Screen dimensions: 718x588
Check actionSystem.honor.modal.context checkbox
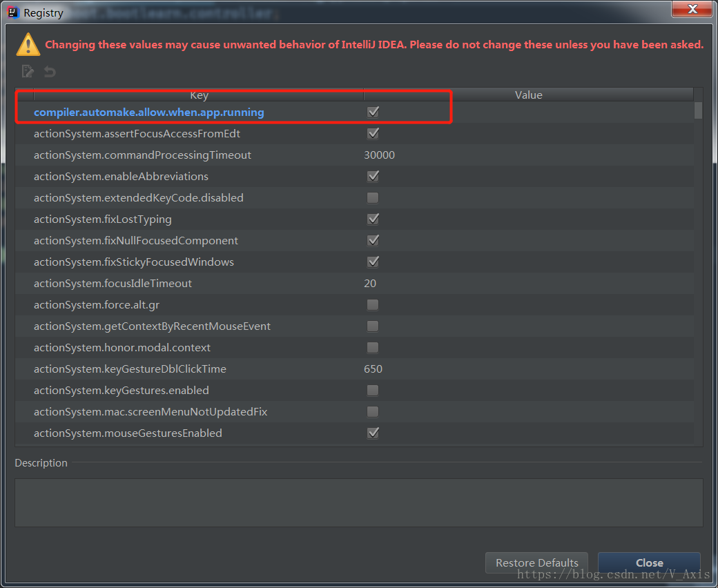pyautogui.click(x=373, y=347)
